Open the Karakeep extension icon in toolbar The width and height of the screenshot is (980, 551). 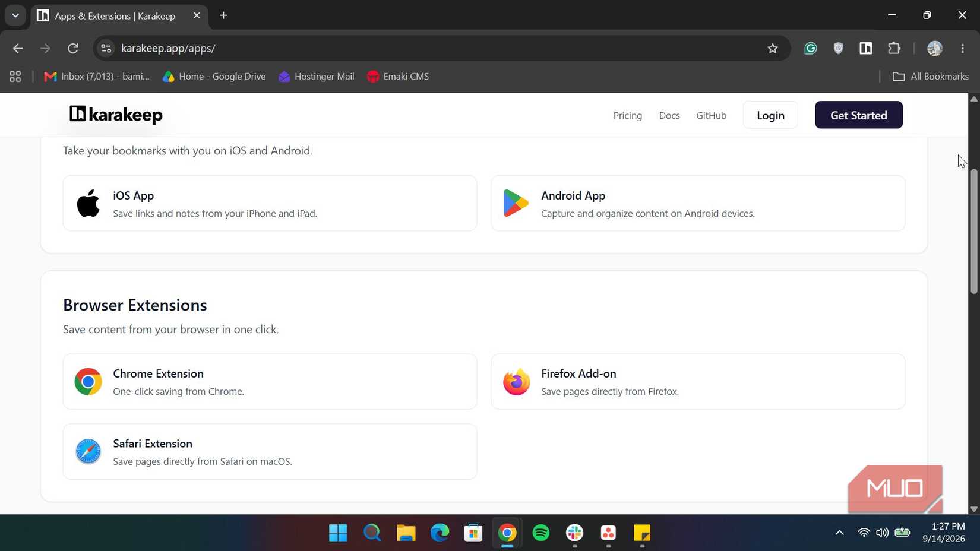click(x=866, y=48)
